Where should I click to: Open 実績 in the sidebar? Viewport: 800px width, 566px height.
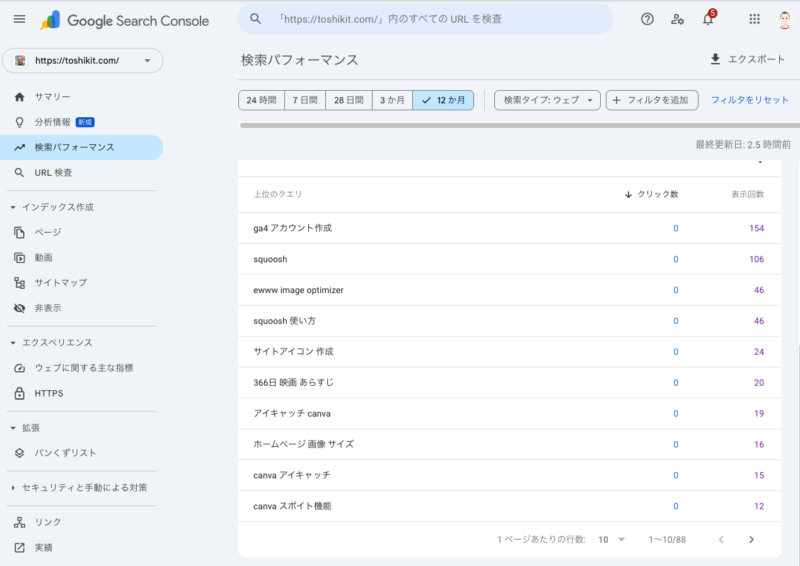tap(82, 548)
